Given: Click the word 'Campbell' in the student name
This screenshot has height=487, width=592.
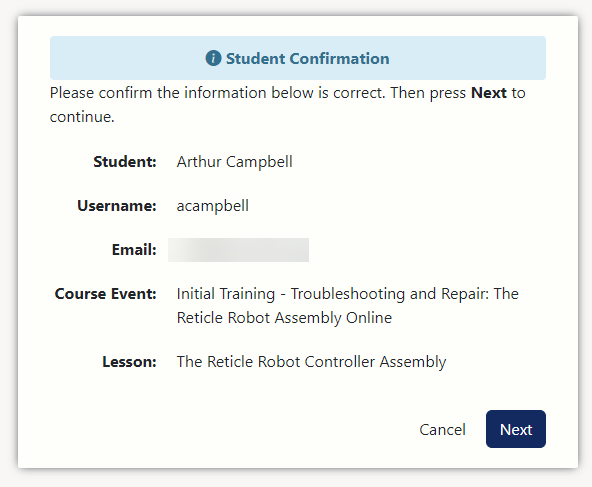Looking at the screenshot, I should pos(259,162).
